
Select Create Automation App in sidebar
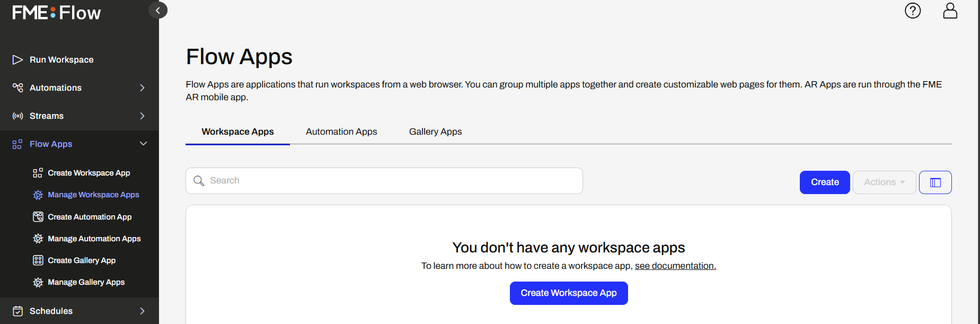[90, 216]
